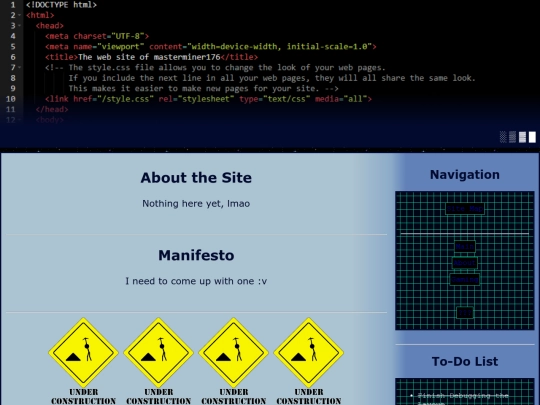The height and width of the screenshot is (405, 540).
Task: Select the fine-striped opacity icon
Action: coord(512,137)
